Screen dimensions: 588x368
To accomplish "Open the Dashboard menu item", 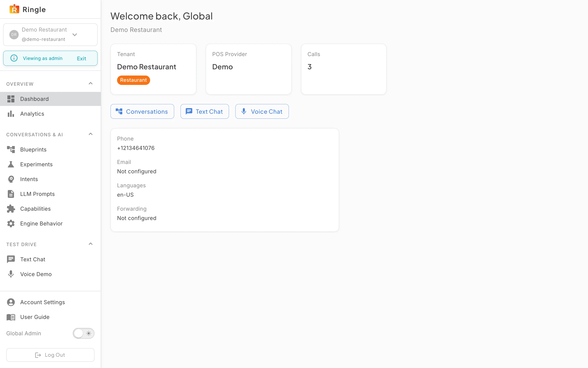I will (x=50, y=99).
